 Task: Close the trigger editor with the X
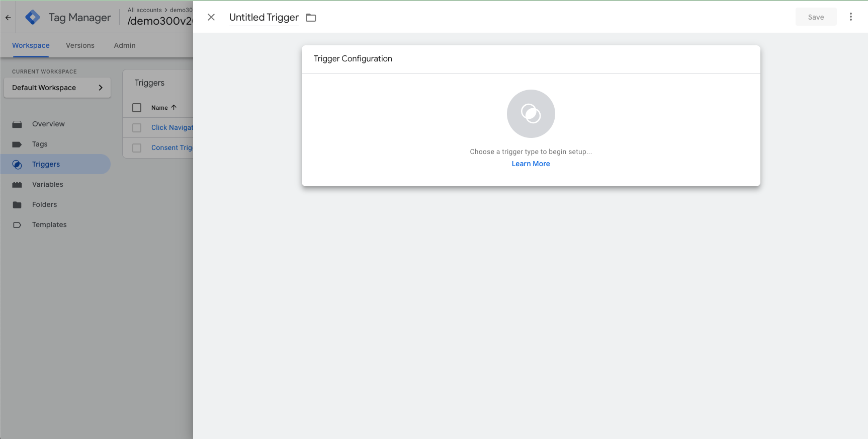[x=211, y=17]
